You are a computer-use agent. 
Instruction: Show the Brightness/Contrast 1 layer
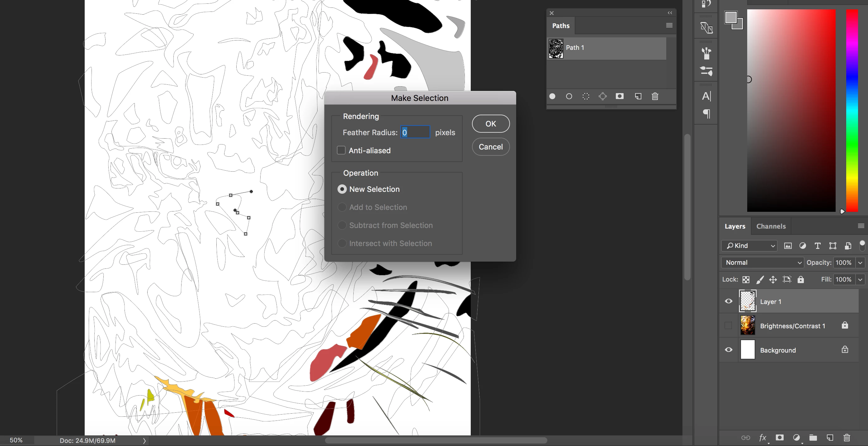[729, 326]
